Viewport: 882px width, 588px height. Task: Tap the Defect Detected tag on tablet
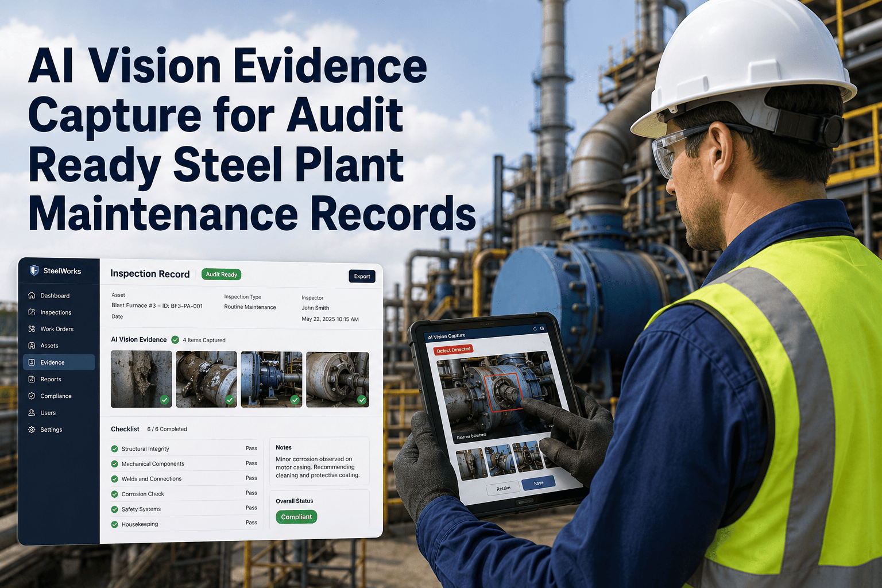453,350
